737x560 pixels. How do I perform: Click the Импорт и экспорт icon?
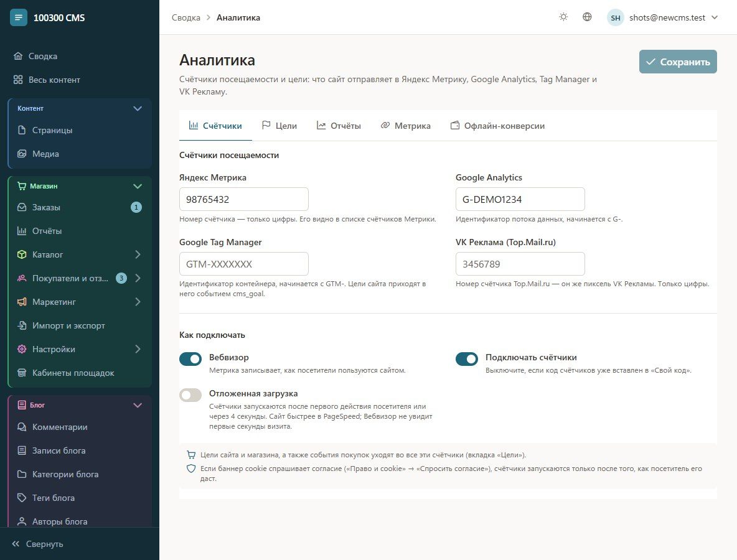[x=22, y=325]
